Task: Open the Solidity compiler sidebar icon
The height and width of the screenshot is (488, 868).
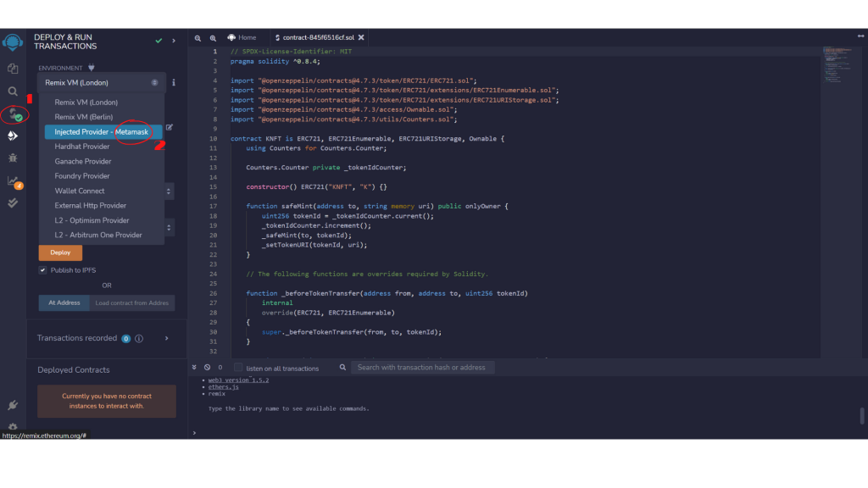Action: (14, 114)
